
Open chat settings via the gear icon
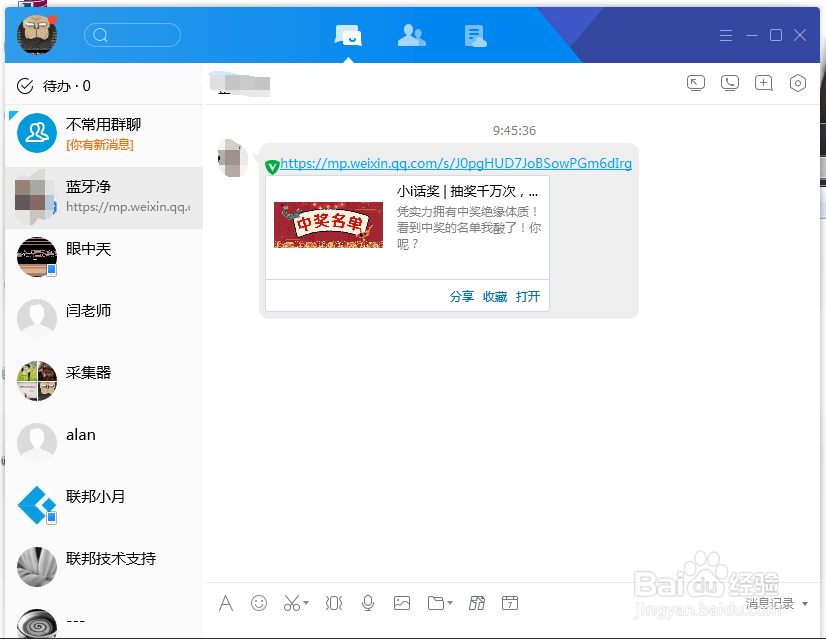click(x=797, y=83)
